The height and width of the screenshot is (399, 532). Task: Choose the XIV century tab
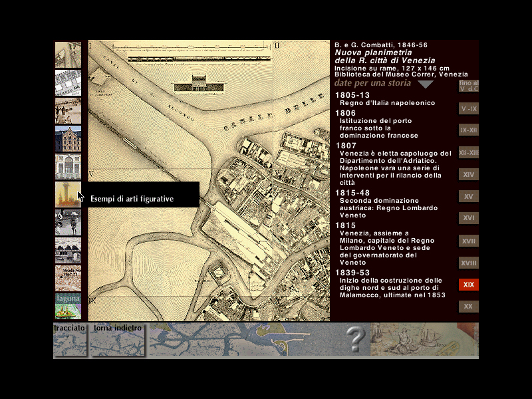pos(469,175)
